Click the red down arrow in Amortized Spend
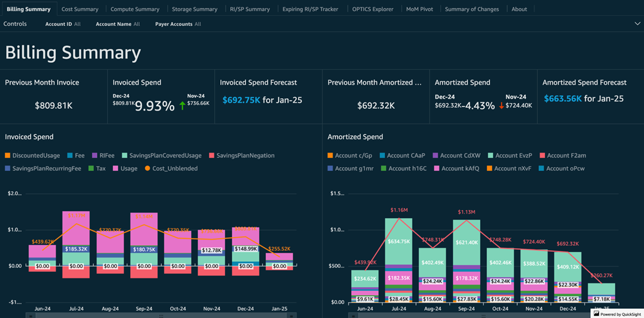644x318 pixels. click(501, 106)
